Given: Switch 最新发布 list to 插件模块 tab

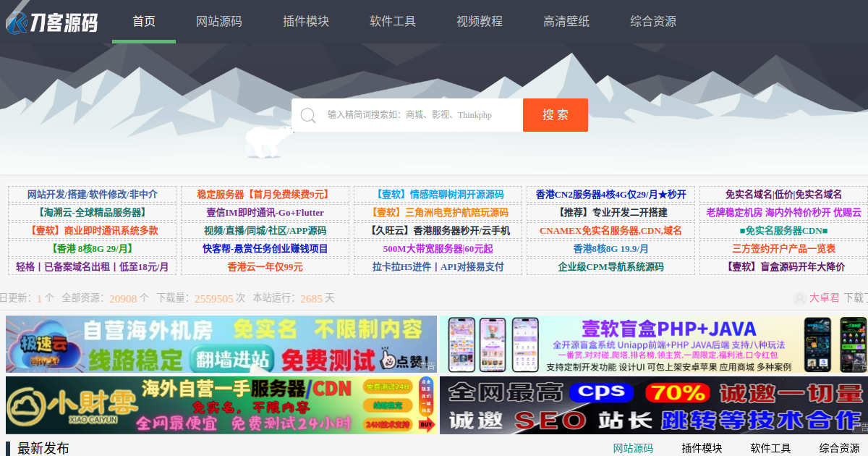Looking at the screenshot, I should [x=702, y=449].
